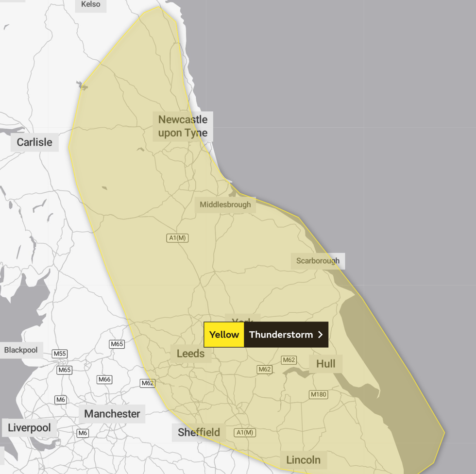The width and height of the screenshot is (476, 474).
Task: Select the Scarborough place label
Action: [318, 261]
